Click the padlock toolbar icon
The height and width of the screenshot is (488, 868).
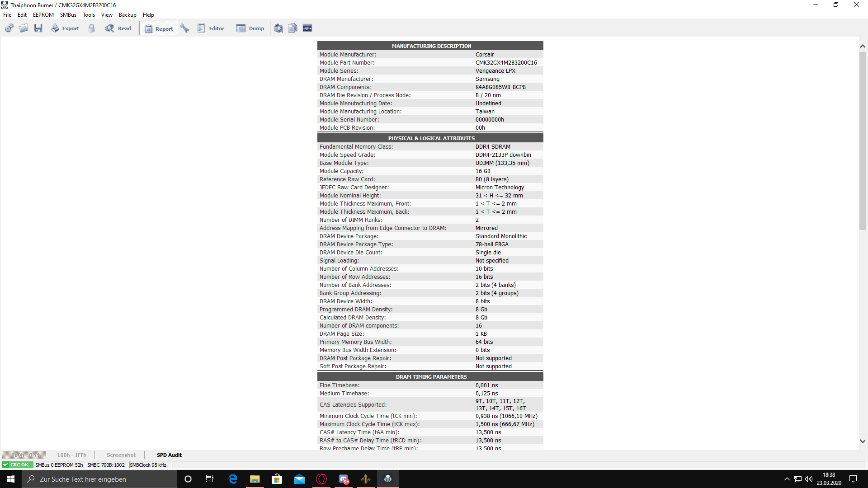tap(92, 28)
